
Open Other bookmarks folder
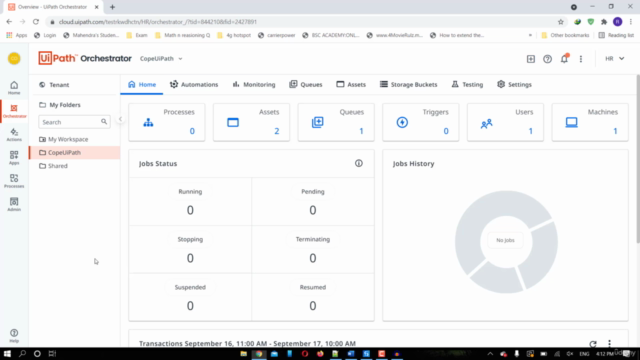565,35
